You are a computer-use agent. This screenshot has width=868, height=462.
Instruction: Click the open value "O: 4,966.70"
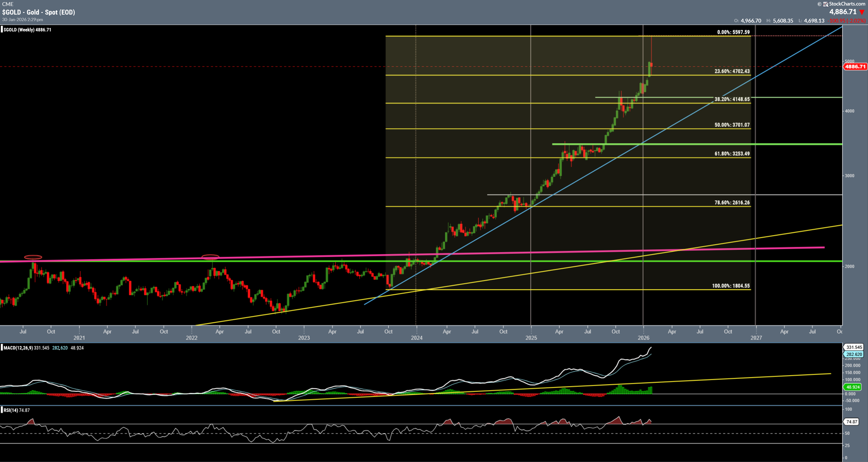[748, 21]
